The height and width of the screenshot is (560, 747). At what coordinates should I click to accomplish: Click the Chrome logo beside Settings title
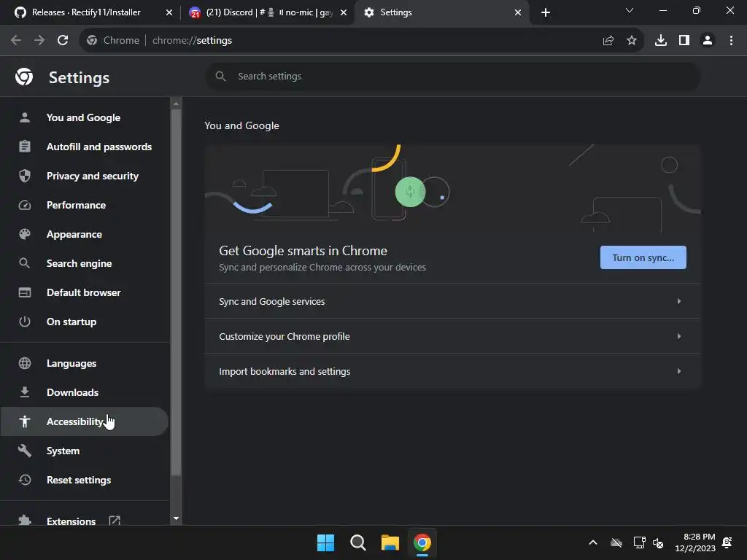pyautogui.click(x=24, y=76)
